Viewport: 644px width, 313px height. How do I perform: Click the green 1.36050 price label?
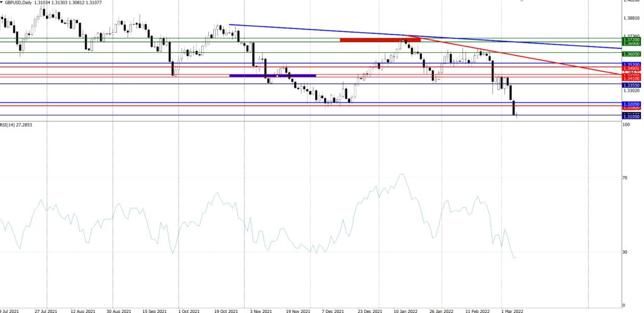631,53
